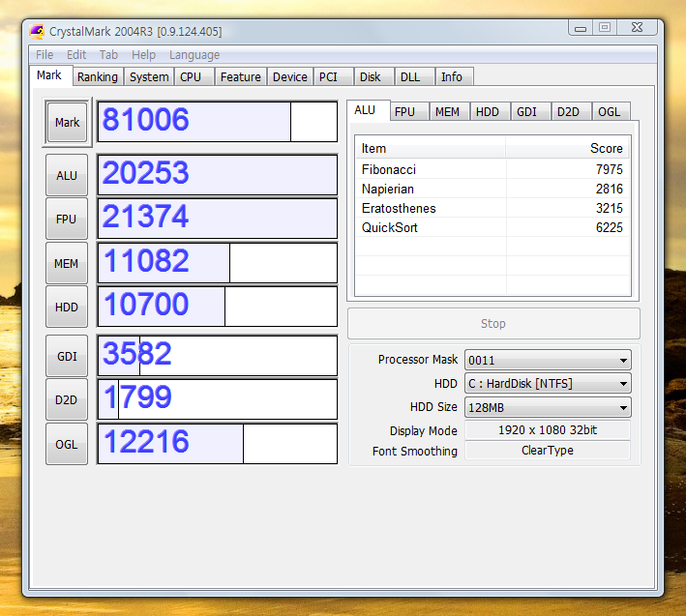
Task: Click the Score column header
Action: (568, 149)
